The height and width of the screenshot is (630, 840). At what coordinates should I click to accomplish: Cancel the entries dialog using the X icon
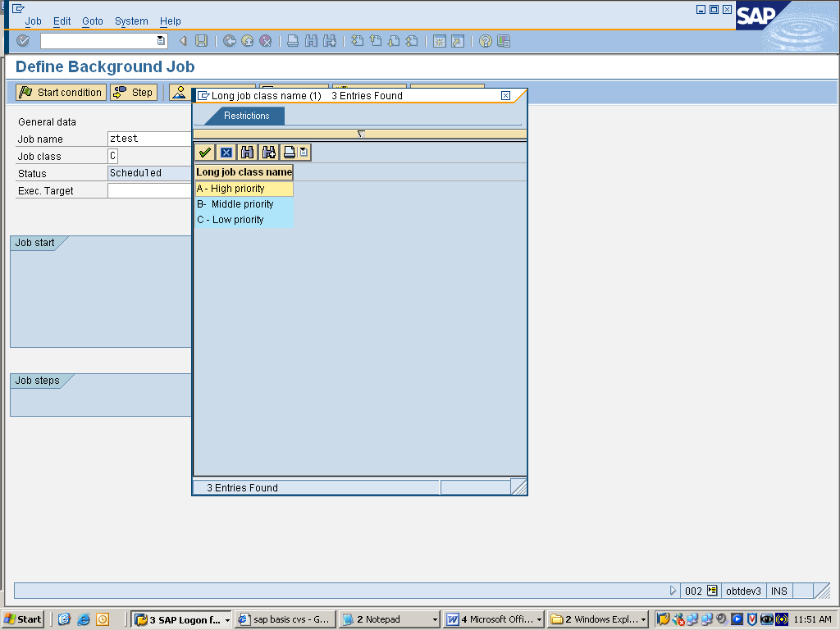(x=226, y=152)
